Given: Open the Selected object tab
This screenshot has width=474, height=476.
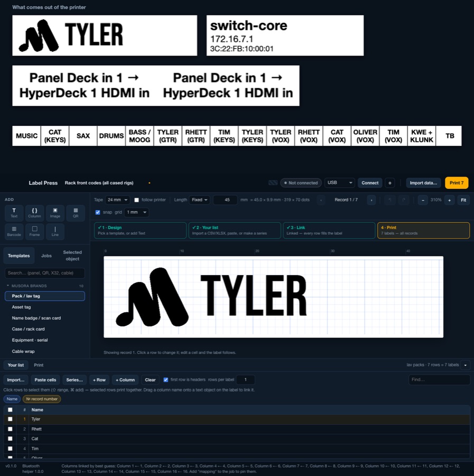Looking at the screenshot, I should point(72,255).
